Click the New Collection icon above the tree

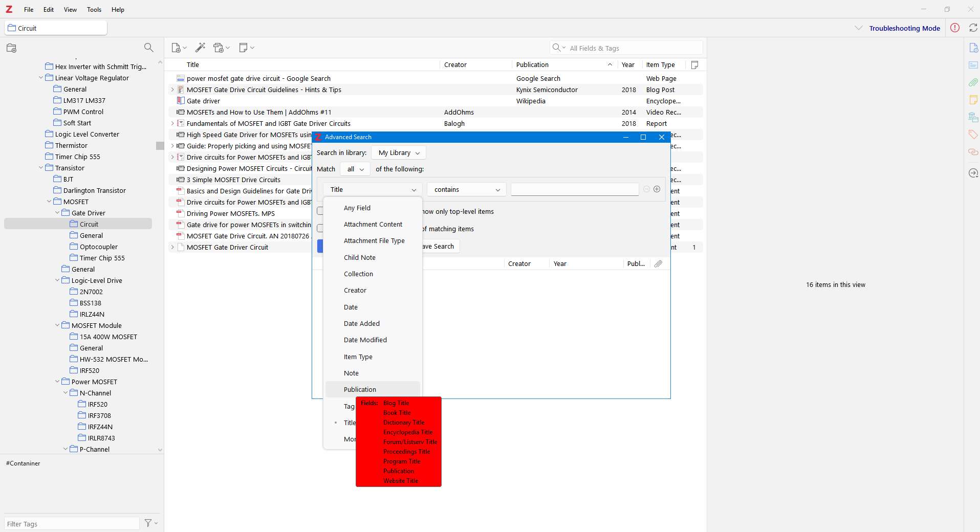click(x=11, y=48)
